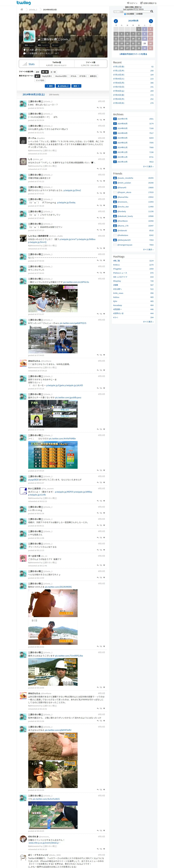Set tweet order to 古→新
174x868 pixels.
point(53,72)
